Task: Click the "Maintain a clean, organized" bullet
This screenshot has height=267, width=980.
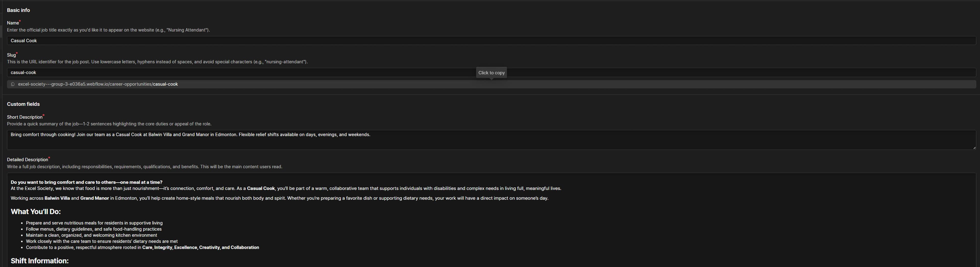Action: pos(91,235)
